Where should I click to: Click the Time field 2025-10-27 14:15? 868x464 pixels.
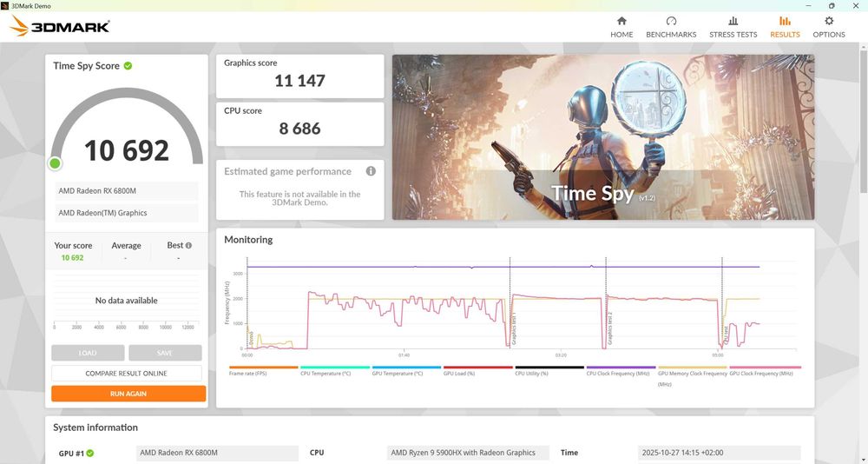point(719,453)
